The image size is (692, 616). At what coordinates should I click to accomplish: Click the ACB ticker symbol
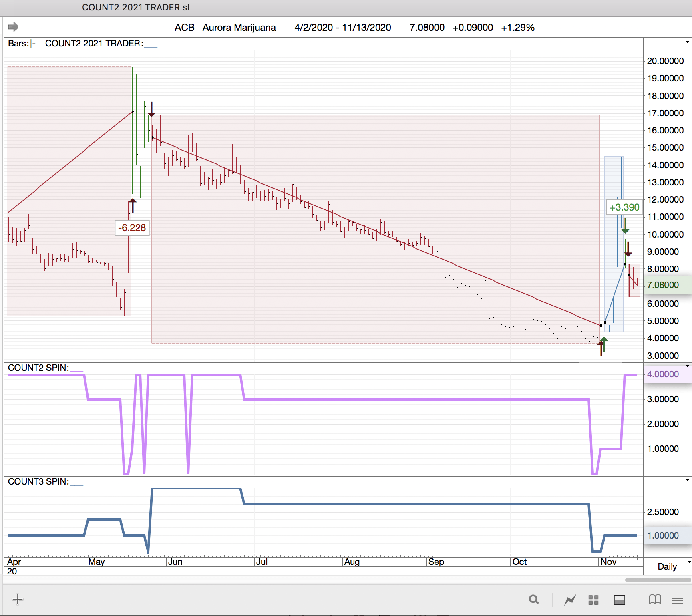pos(184,28)
